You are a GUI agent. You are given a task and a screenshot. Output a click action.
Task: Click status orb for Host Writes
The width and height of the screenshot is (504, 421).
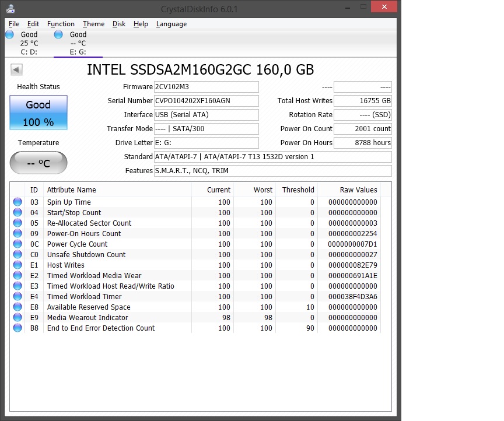(x=17, y=265)
